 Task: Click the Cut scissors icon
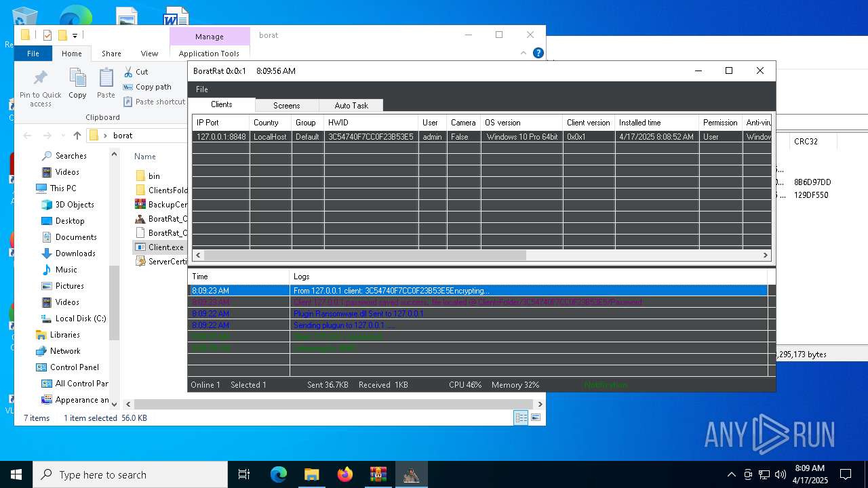click(x=128, y=72)
